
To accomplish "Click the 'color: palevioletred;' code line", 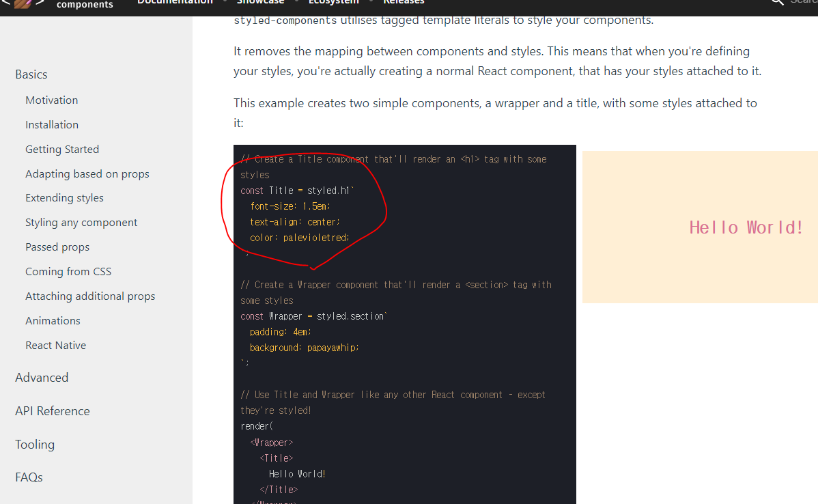I will (300, 238).
